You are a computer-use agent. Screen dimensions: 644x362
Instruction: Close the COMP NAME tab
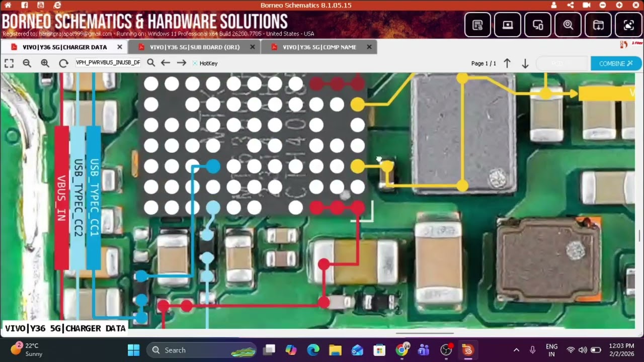(369, 47)
